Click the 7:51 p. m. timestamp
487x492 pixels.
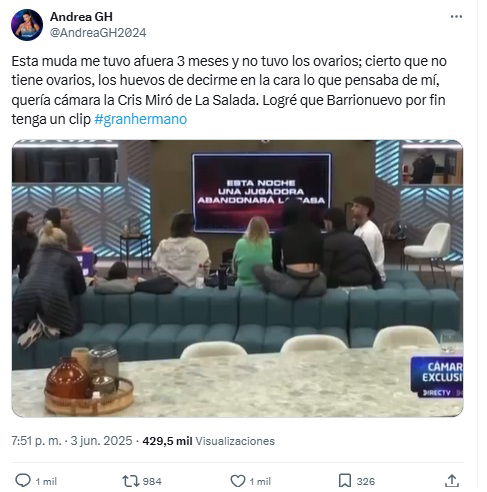tap(36, 441)
